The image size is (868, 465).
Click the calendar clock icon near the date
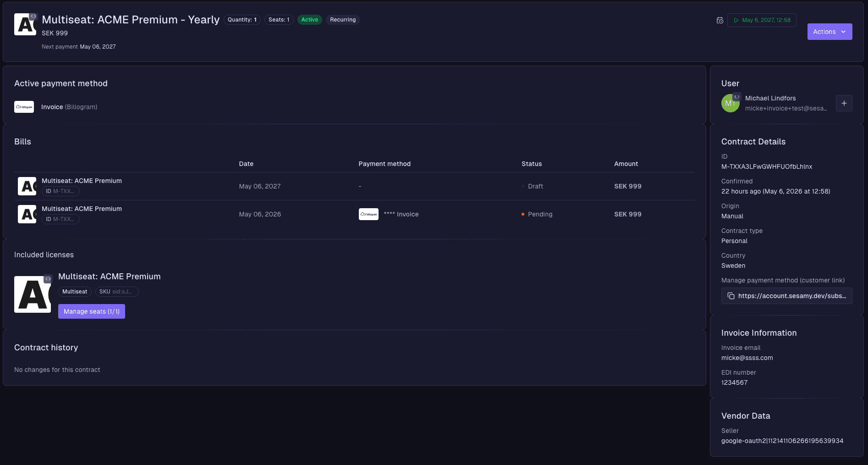[720, 20]
